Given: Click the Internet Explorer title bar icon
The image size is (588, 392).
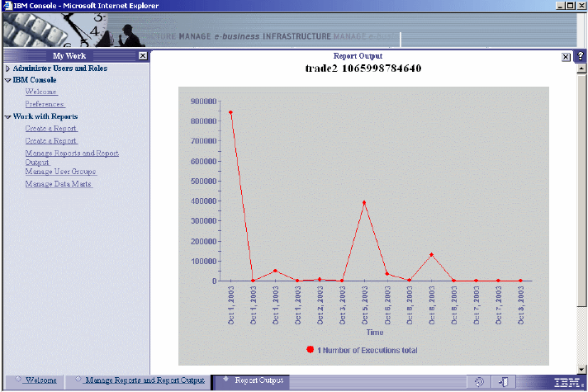Looking at the screenshot, I should click(x=7, y=6).
